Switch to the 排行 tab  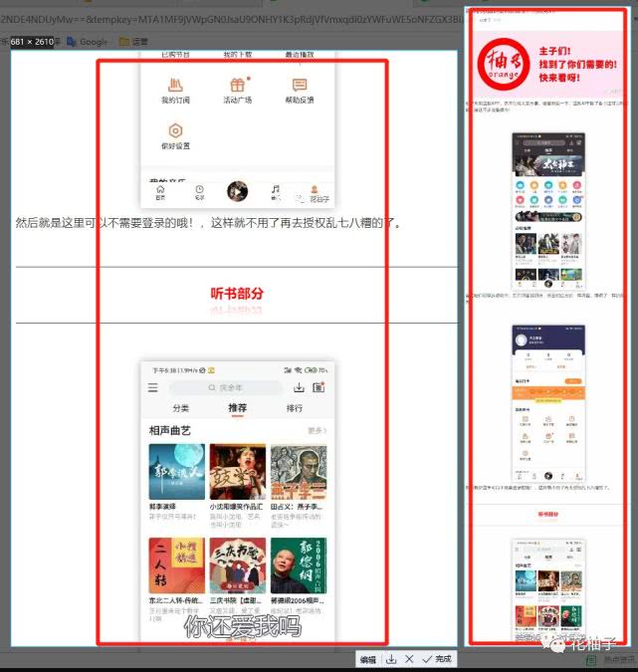pos(295,408)
